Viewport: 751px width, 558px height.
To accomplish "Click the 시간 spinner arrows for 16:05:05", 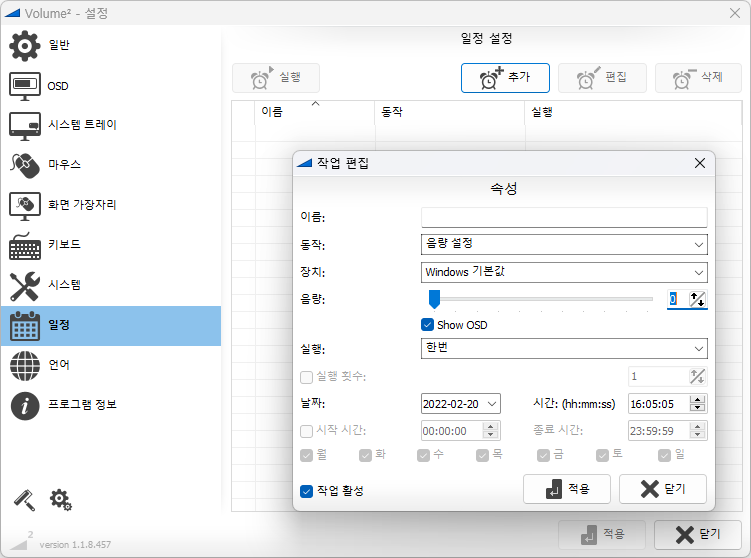I will [x=698, y=404].
